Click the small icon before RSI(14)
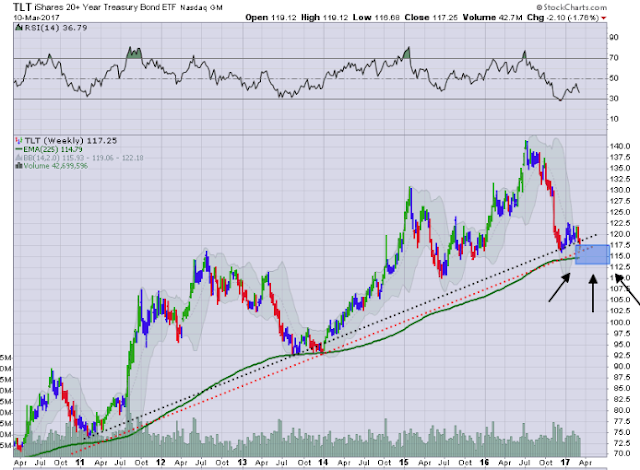 click(19, 28)
